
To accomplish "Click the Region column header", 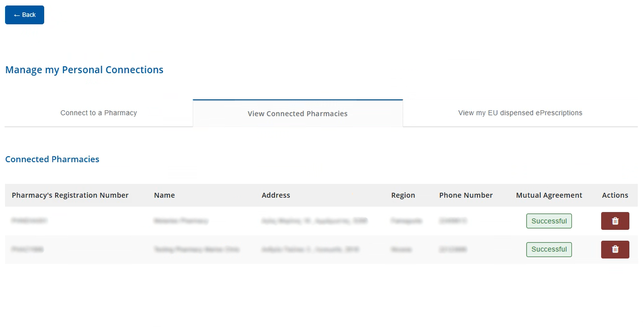I will [x=403, y=195].
